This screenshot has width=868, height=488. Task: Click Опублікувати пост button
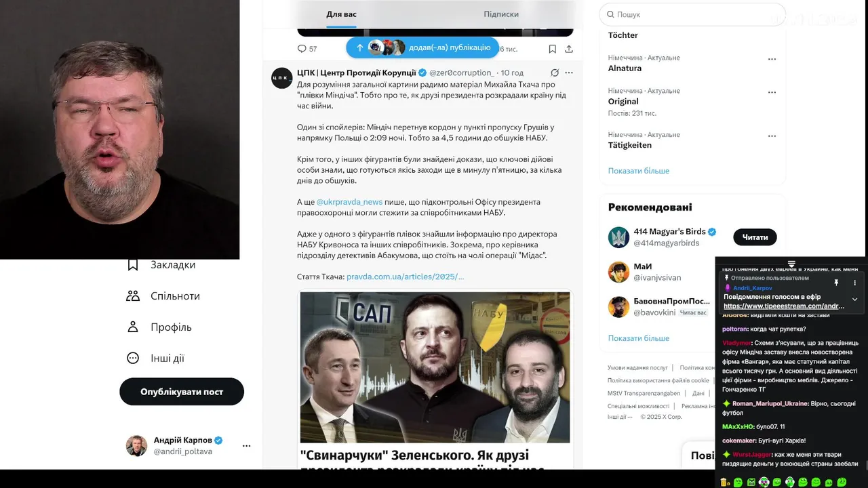[182, 392]
